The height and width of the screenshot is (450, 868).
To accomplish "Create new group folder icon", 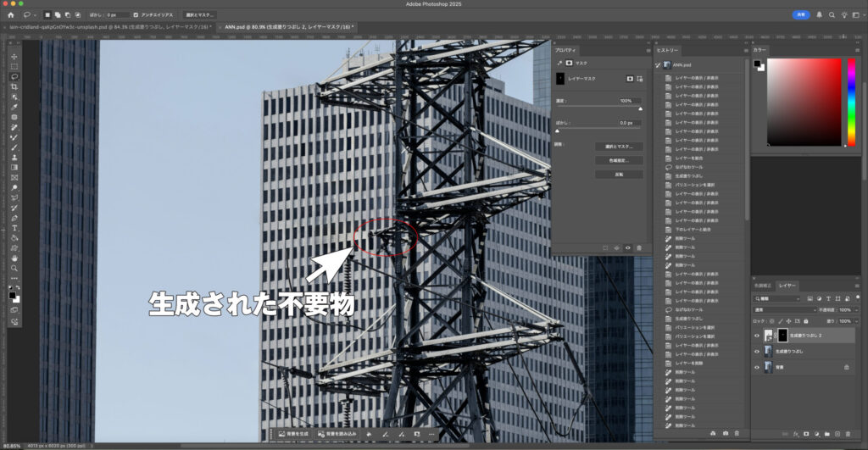I will [x=827, y=434].
